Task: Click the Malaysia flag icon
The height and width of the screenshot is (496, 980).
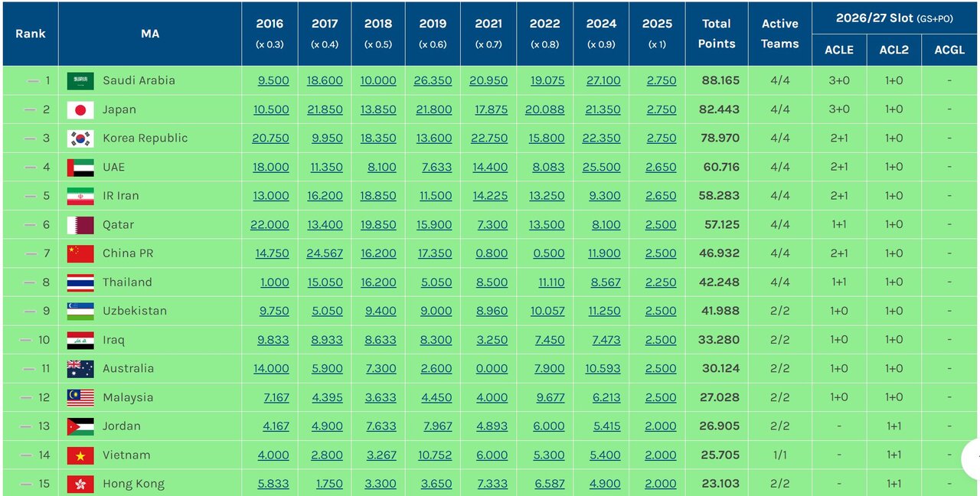Action: tap(80, 398)
